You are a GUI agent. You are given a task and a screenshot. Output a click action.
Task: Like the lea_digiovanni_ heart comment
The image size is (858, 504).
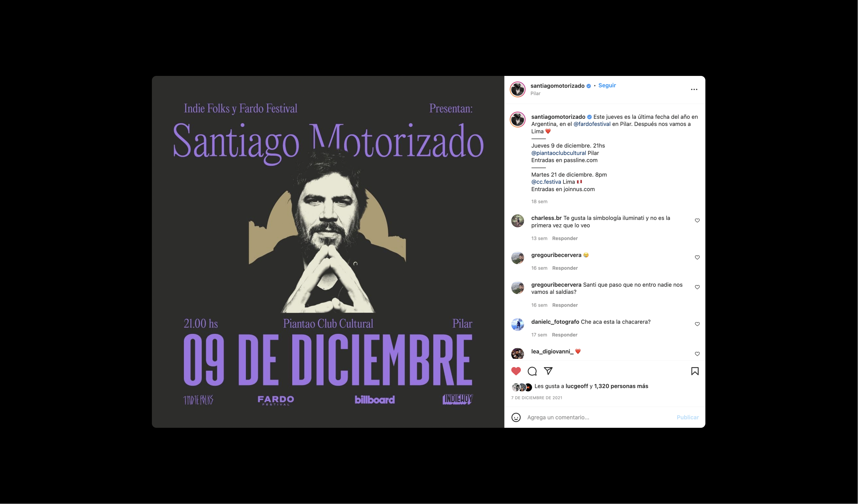[697, 354]
